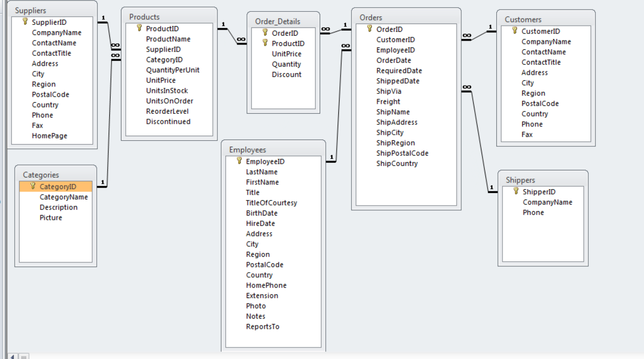Select the primary key icon next to CustomerID
Screen dimensions: 644x359
click(x=514, y=31)
